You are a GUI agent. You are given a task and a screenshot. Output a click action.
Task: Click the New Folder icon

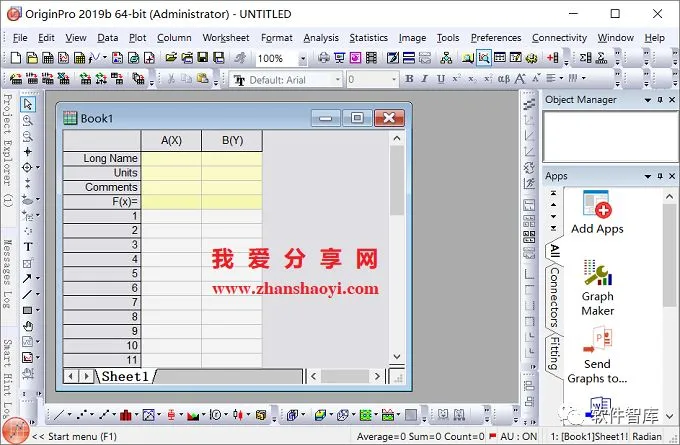coord(32,58)
